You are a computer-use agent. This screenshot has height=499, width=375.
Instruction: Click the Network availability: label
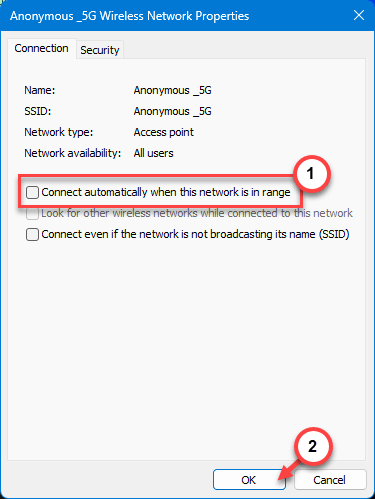click(73, 153)
